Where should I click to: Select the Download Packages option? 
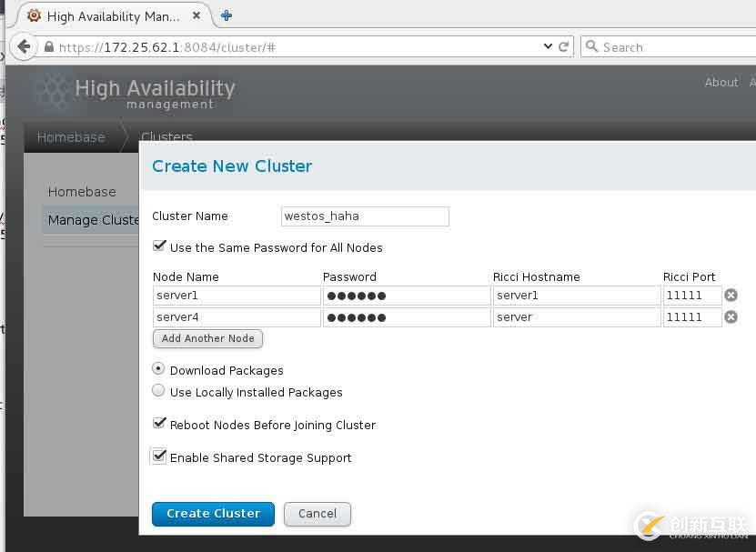[158, 369]
